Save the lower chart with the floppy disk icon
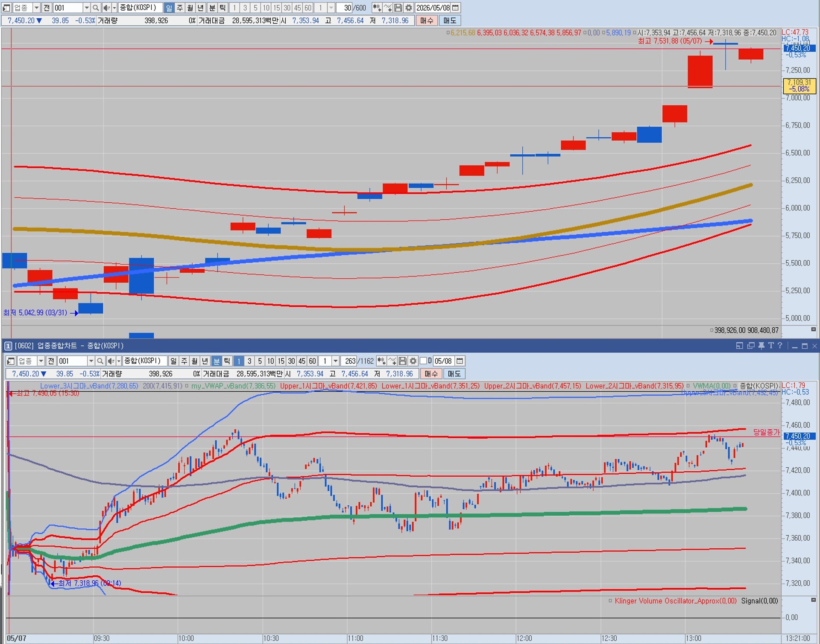 tap(402, 361)
